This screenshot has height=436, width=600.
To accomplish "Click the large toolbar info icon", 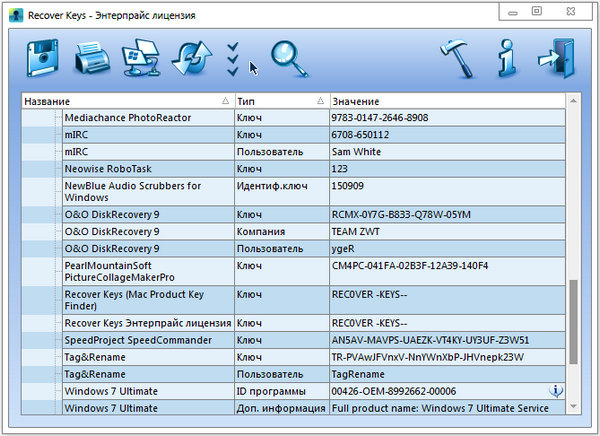I will pos(507,59).
